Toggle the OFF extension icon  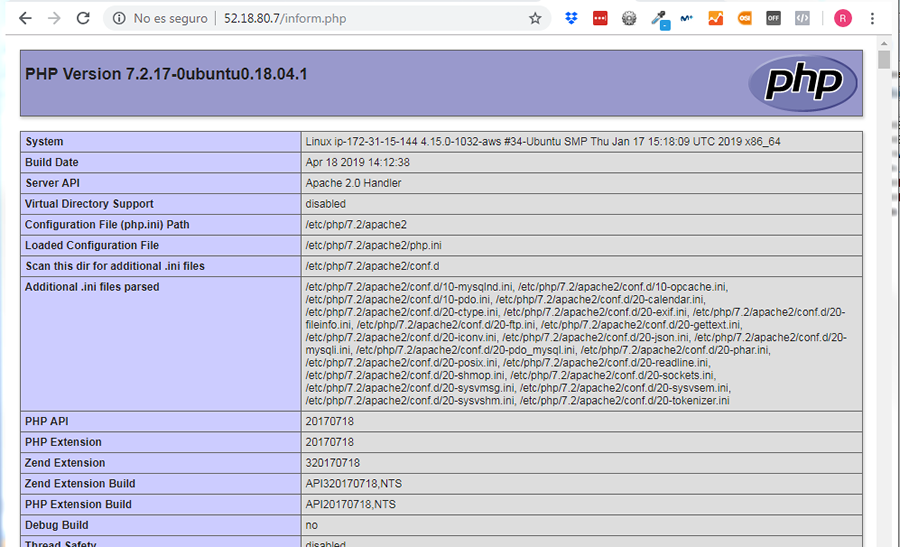coord(773,18)
